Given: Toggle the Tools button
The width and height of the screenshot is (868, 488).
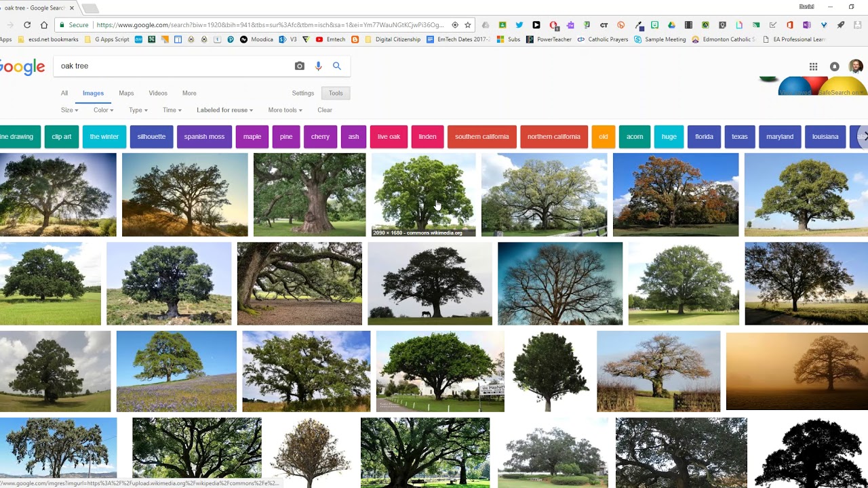Looking at the screenshot, I should point(336,93).
